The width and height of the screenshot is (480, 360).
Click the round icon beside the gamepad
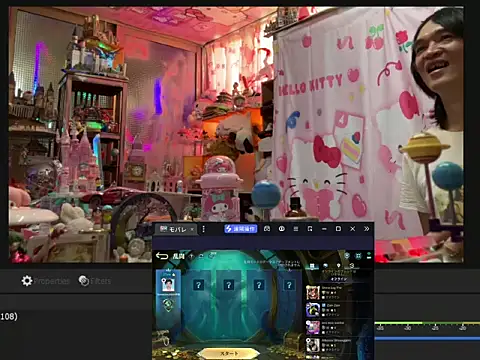(282, 229)
